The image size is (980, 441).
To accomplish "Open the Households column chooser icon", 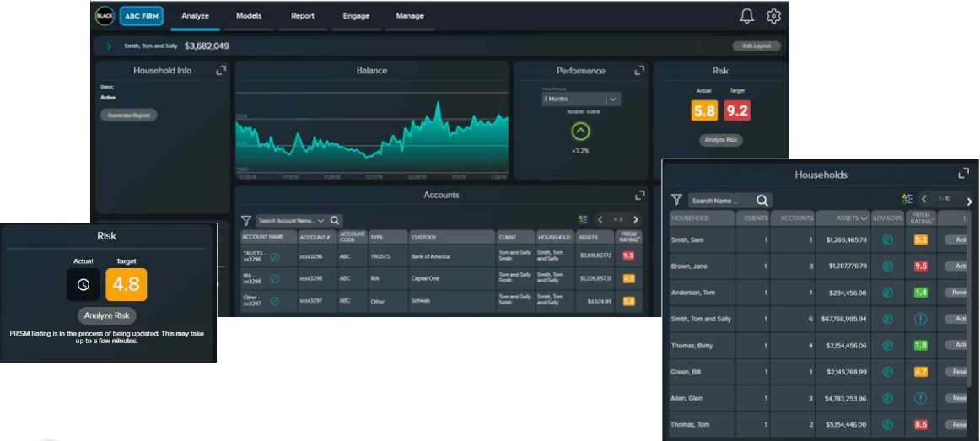I will 907,199.
